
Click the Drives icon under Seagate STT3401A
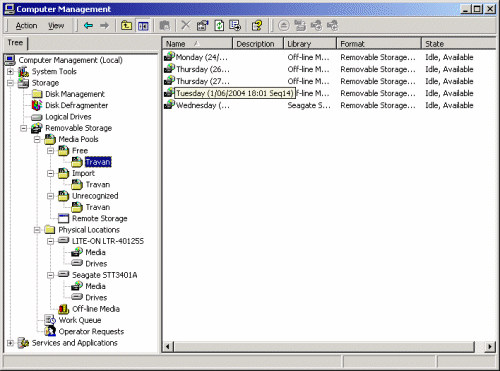(x=77, y=297)
